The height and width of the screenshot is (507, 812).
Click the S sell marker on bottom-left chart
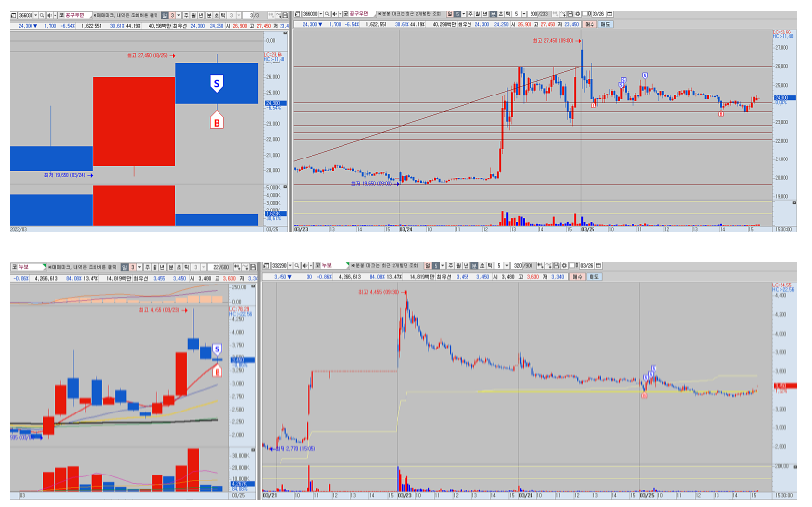(217, 349)
